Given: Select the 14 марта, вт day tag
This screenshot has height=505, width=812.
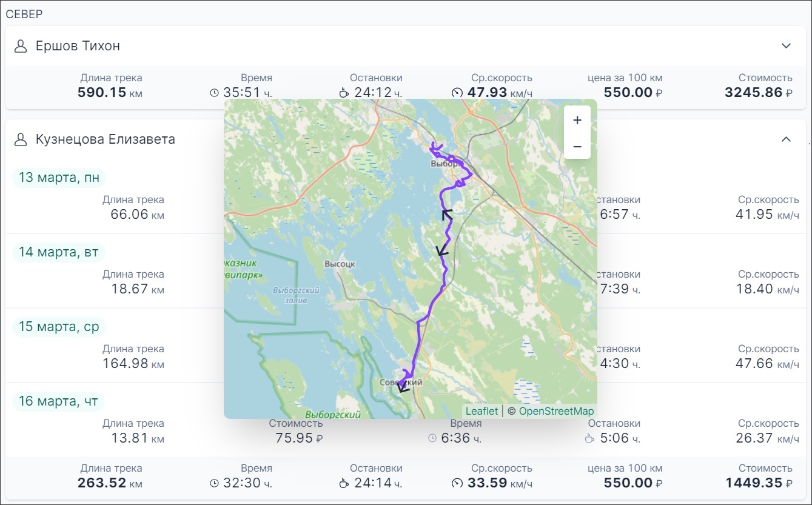Looking at the screenshot, I should (58, 252).
